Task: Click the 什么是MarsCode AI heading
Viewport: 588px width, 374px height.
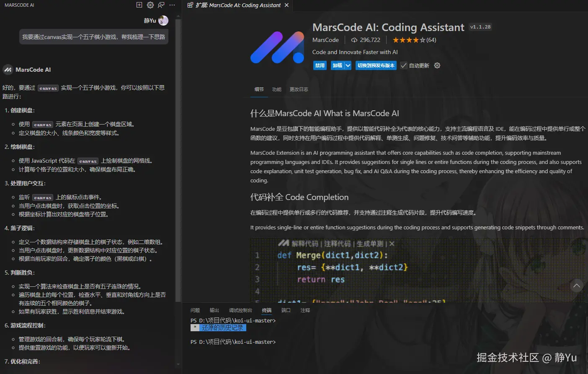Action: point(325,113)
